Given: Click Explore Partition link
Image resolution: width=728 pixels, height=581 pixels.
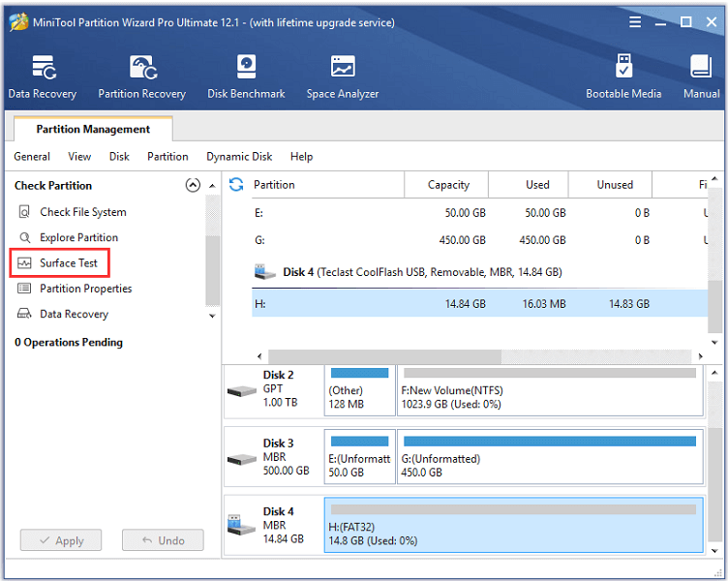Looking at the screenshot, I should (79, 237).
